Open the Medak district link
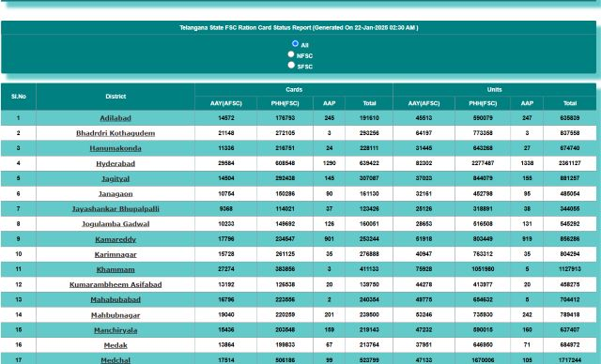Image resolution: width=601 pixels, height=364 pixels. coord(116,345)
